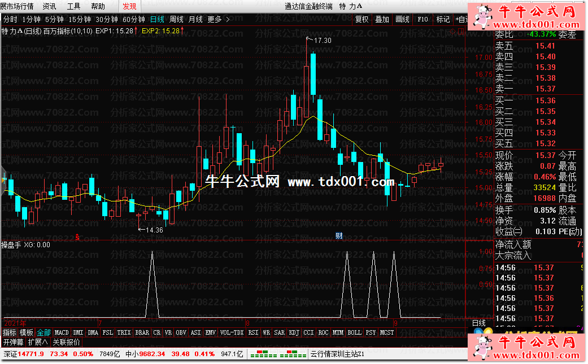This screenshot has height=364, width=588.
Task: Select the 30分钟 period
Action: coord(107,19)
